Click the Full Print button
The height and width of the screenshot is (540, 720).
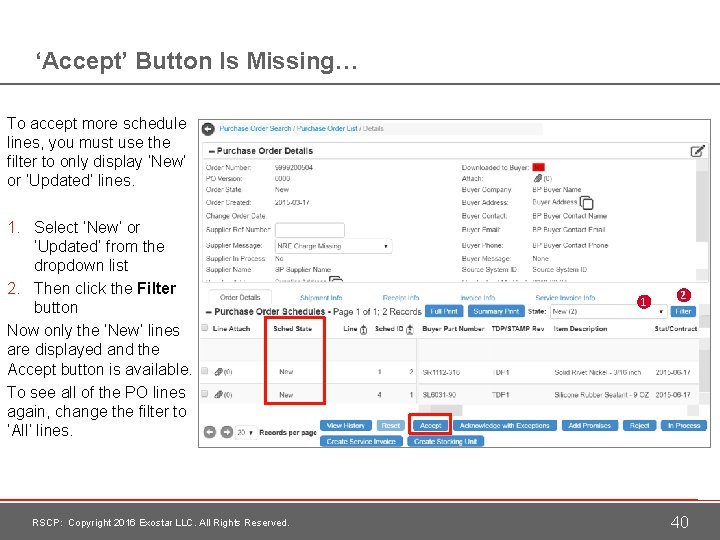click(x=444, y=311)
